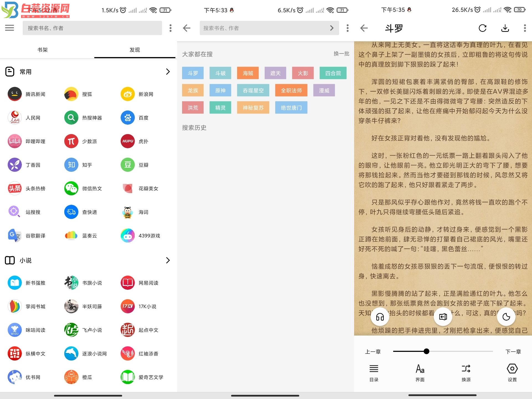The image size is (532, 399).
Task: Open 目录 table of contents
Action: 374,373
